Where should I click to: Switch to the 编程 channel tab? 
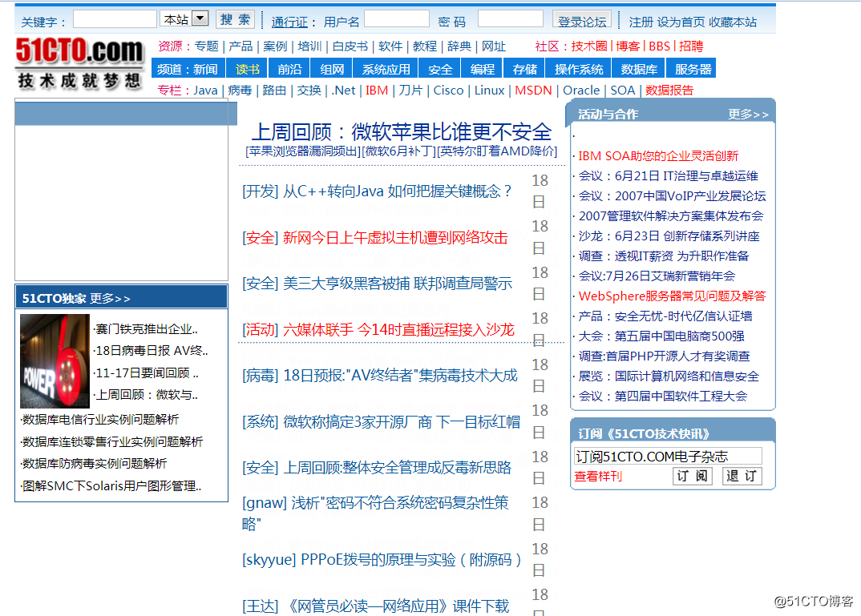[x=482, y=69]
